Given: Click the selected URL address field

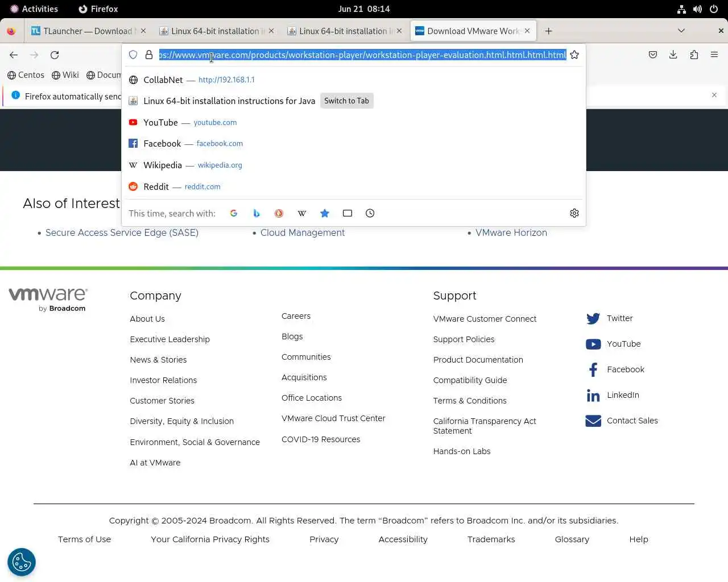Looking at the screenshot, I should 362,55.
